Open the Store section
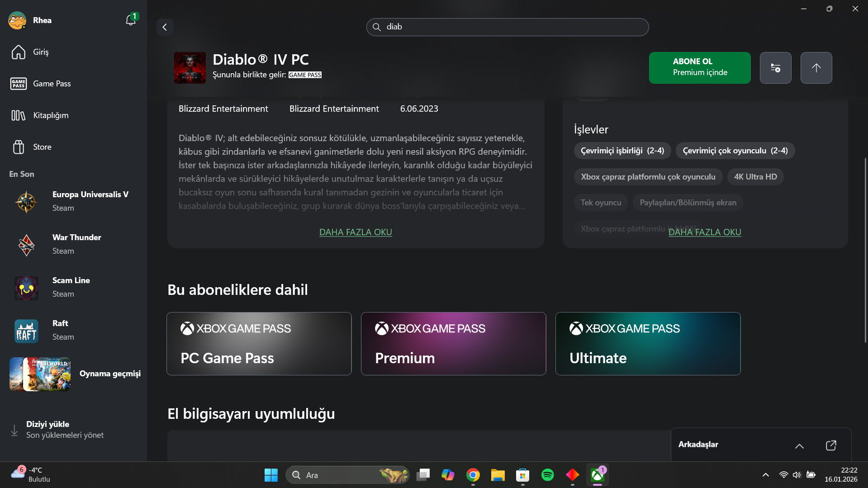Image resolution: width=868 pixels, height=488 pixels. click(73, 147)
